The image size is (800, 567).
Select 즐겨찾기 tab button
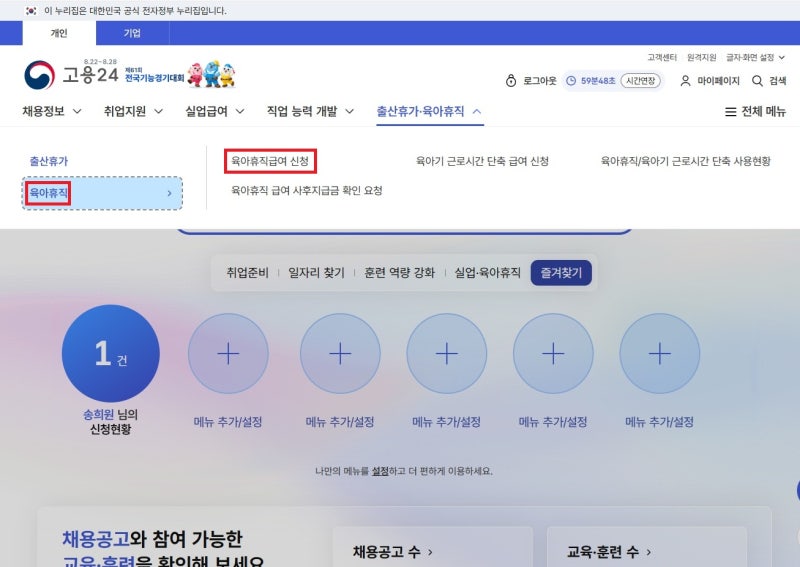tap(561, 273)
